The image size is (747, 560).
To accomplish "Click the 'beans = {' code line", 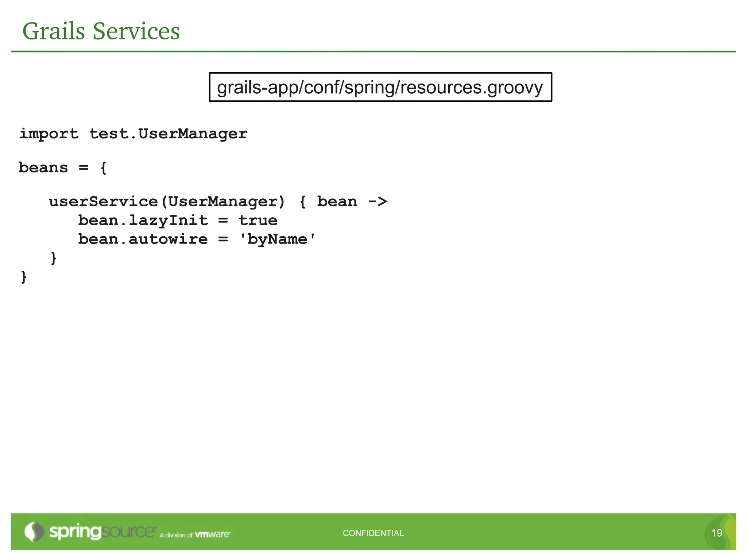I will tap(62, 168).
